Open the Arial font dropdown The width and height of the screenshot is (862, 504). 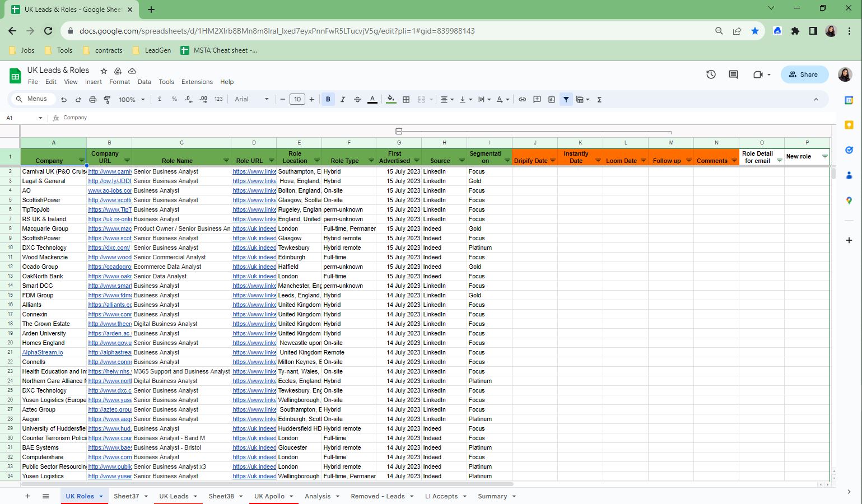pos(251,100)
